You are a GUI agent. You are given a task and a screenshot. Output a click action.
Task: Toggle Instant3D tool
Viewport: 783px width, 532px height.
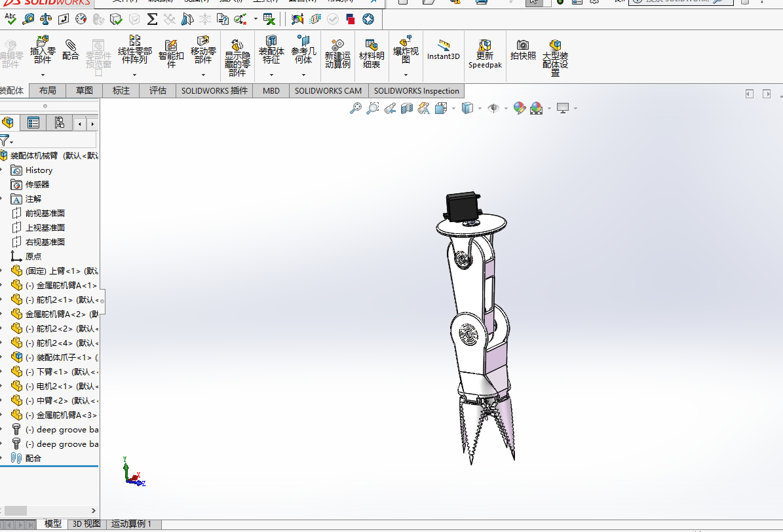444,49
